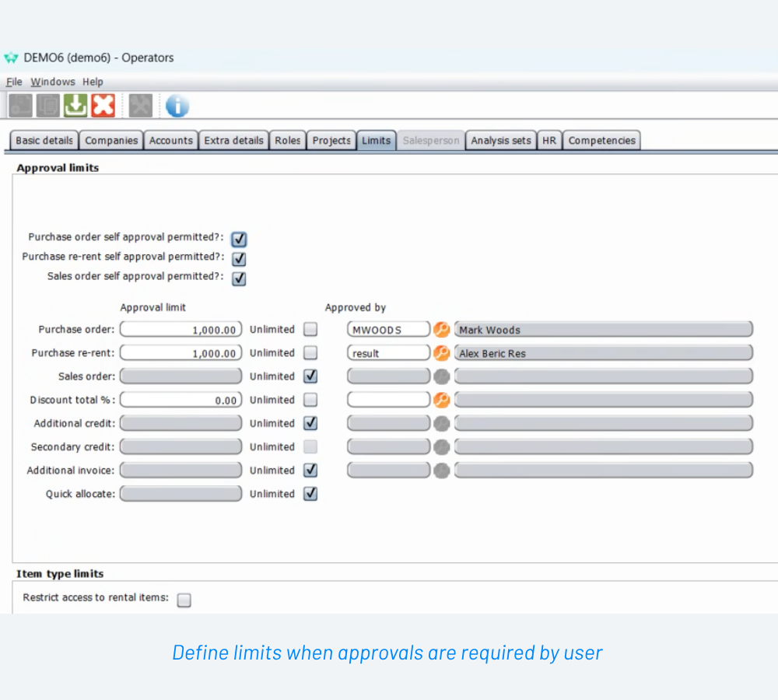Open approver lookup for Purchase re-rent
This screenshot has height=700, width=778.
pyautogui.click(x=441, y=353)
